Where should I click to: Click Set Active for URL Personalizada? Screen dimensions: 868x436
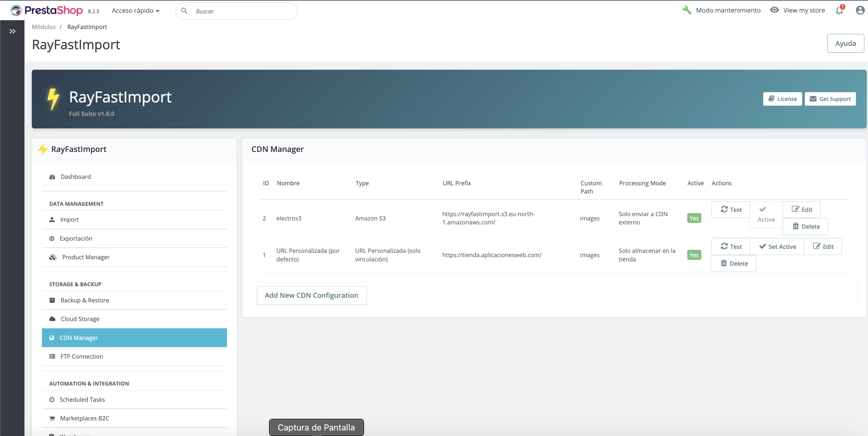(x=777, y=246)
